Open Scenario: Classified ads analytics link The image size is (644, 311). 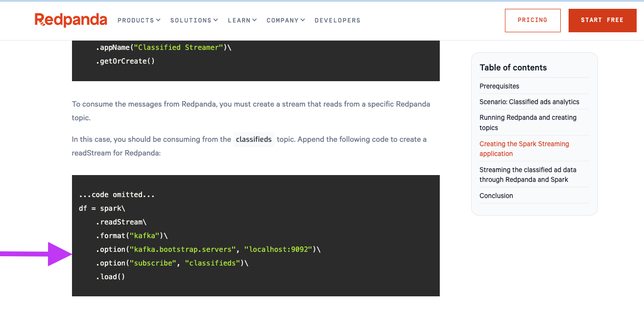coord(529,102)
